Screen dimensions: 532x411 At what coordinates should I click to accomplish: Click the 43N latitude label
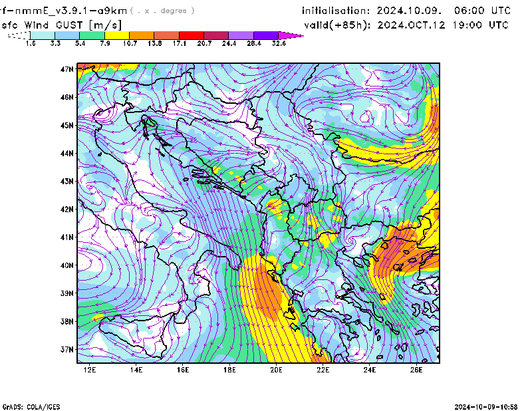pos(67,182)
